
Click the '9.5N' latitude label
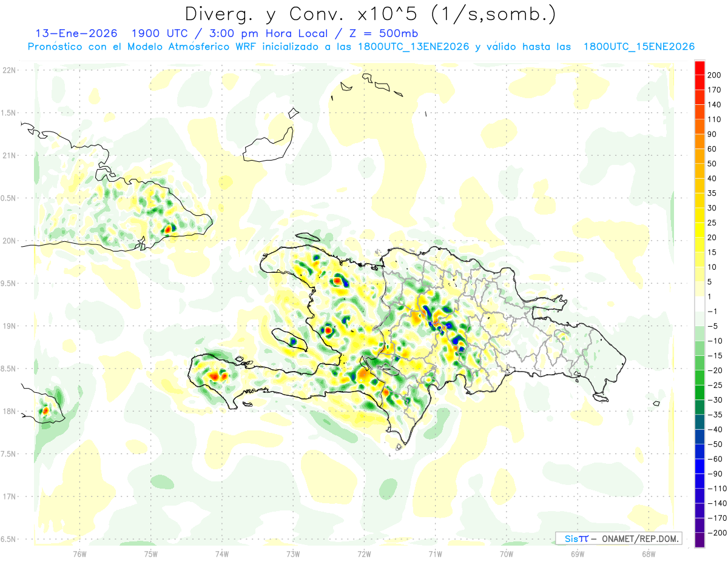point(8,284)
